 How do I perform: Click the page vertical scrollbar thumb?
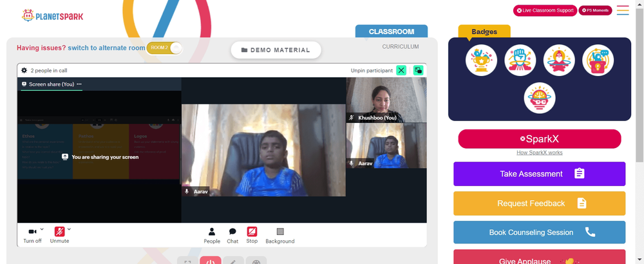point(640,84)
